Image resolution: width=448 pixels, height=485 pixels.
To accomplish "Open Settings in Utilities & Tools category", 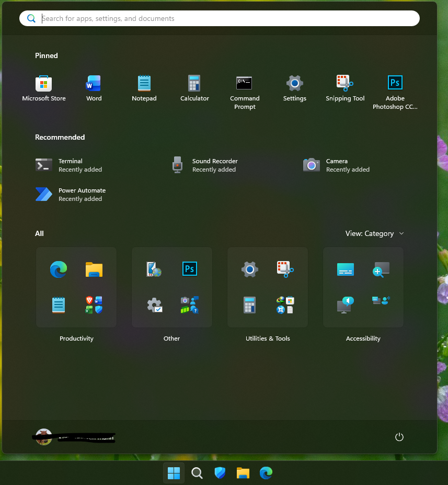I will tap(250, 269).
